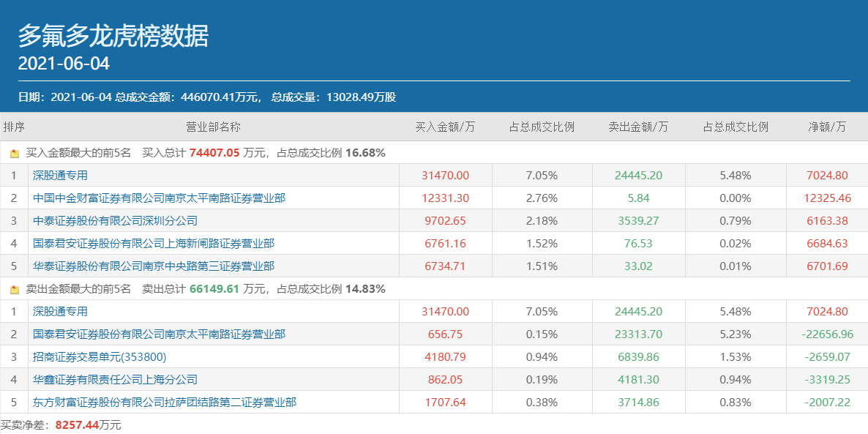Open 华鑫证券有限责任公司上海分公司 link
868x434 pixels.
115,380
